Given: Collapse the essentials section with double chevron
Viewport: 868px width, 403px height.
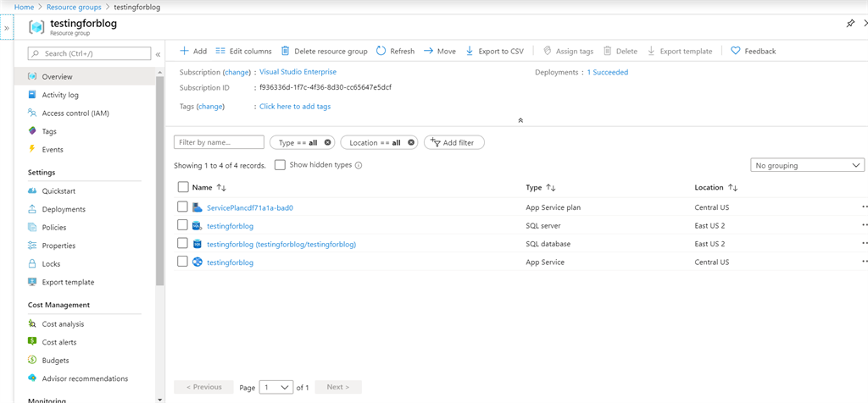Looking at the screenshot, I should coord(520,120).
